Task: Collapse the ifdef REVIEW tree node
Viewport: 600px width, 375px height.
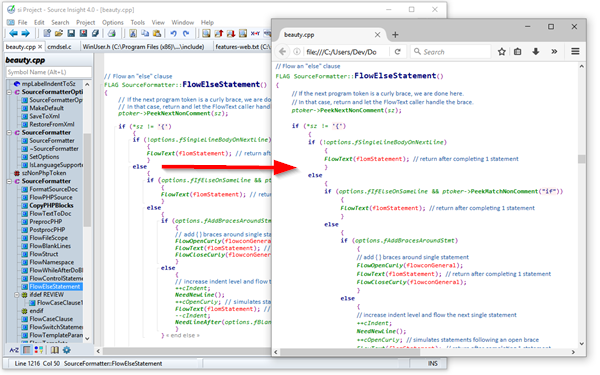Action: (17, 295)
